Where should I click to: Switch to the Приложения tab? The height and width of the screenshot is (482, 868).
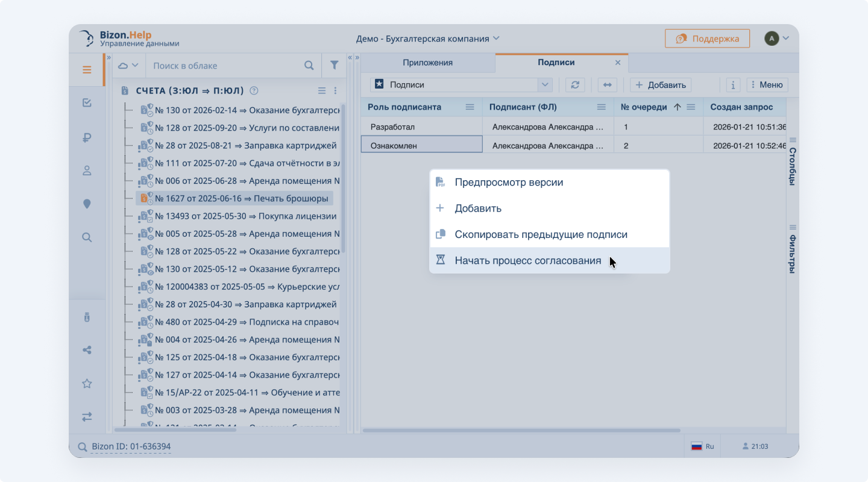(x=429, y=62)
